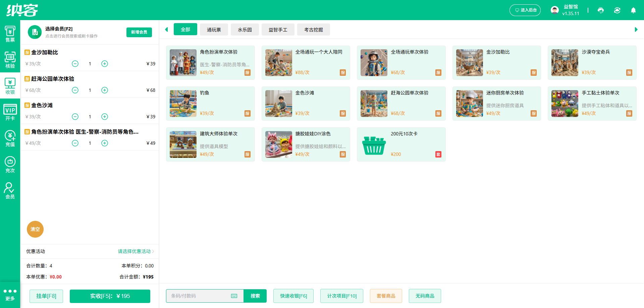644x308 pixels.
Task: Open the notification bell icon
Action: coord(633,10)
